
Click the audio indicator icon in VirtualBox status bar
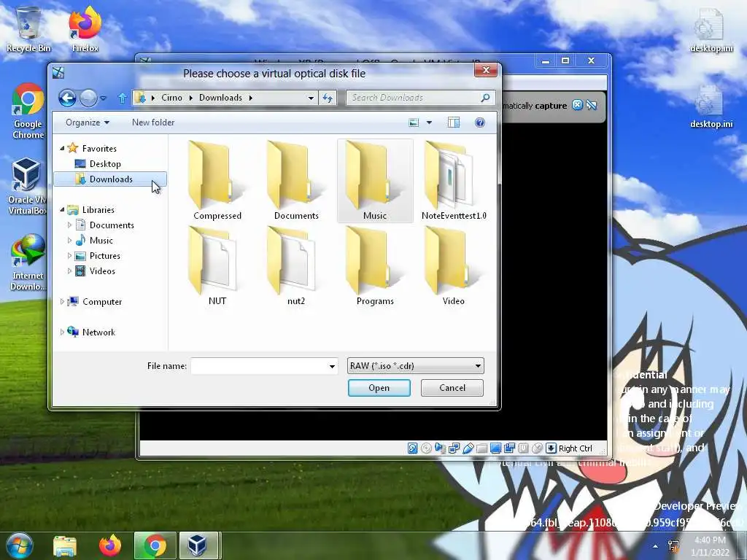coord(440,448)
